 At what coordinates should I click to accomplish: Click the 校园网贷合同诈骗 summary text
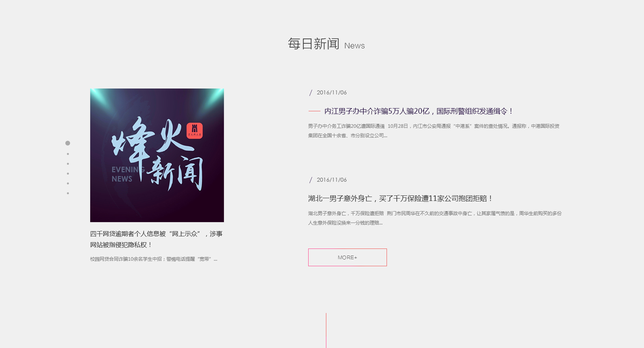[x=154, y=259]
